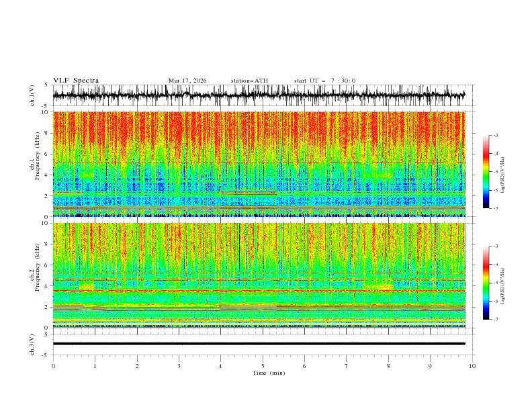Viewport: 532px width, 411px height.
Task: Click the ch.2 PSD color scale bar
Action: [486, 283]
